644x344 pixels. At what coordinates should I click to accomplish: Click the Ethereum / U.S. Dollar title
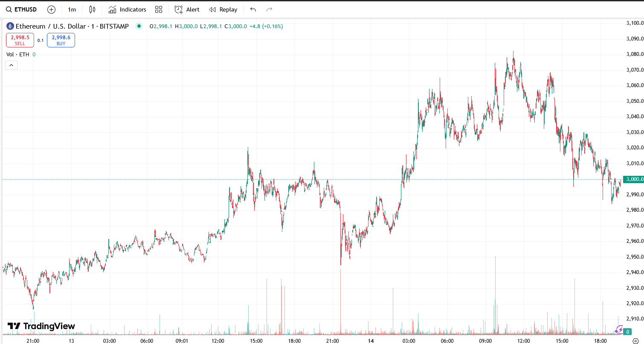click(50, 26)
